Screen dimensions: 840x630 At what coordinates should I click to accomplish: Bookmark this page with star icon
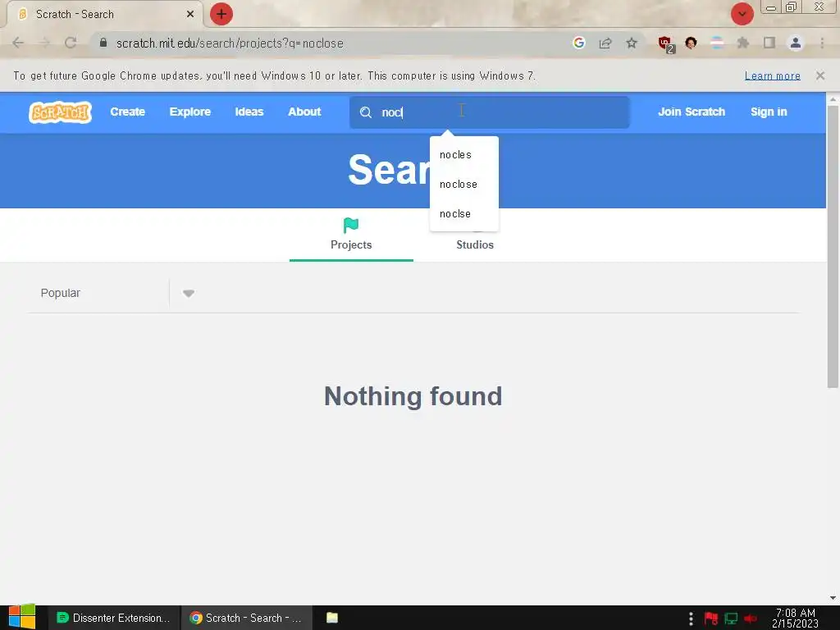632,43
